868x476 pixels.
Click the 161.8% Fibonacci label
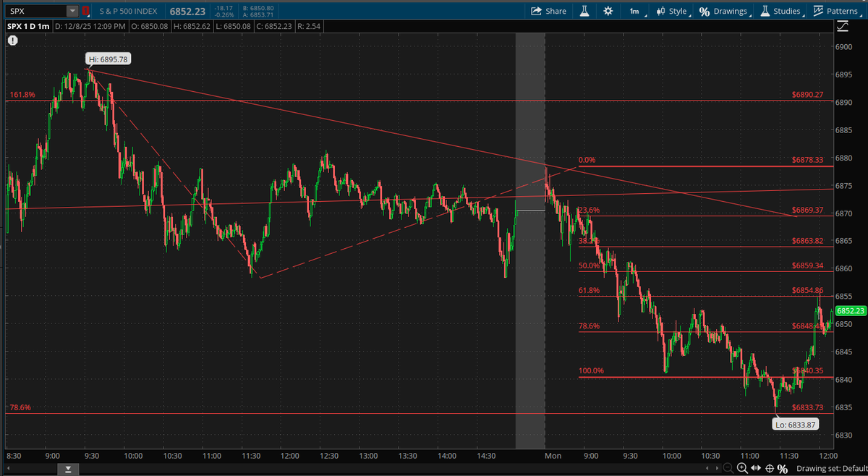tap(22, 95)
